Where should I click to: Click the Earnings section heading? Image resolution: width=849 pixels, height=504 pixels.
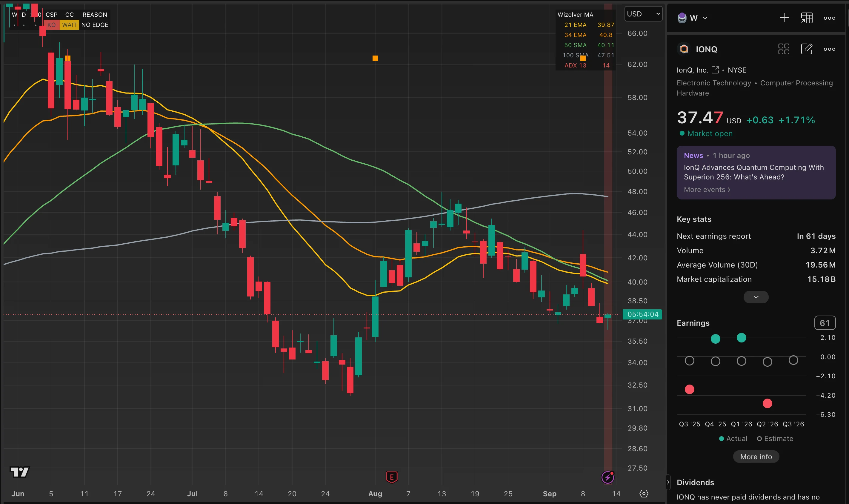(x=693, y=323)
